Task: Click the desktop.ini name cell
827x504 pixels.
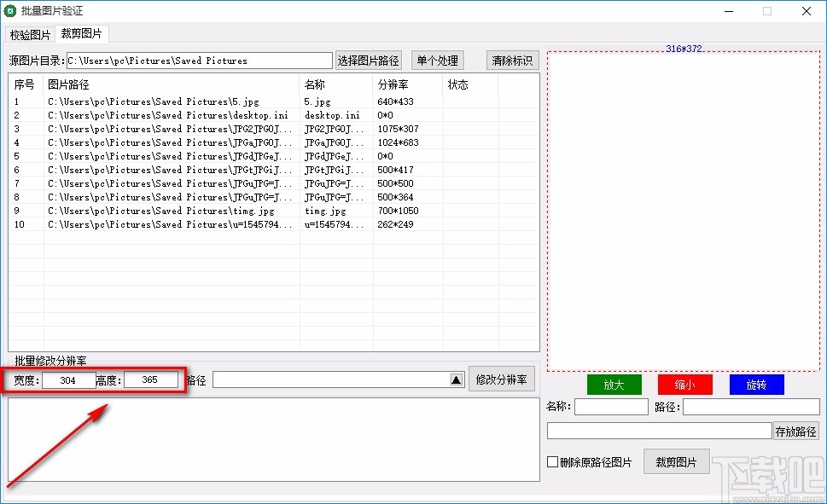Action: (x=332, y=115)
